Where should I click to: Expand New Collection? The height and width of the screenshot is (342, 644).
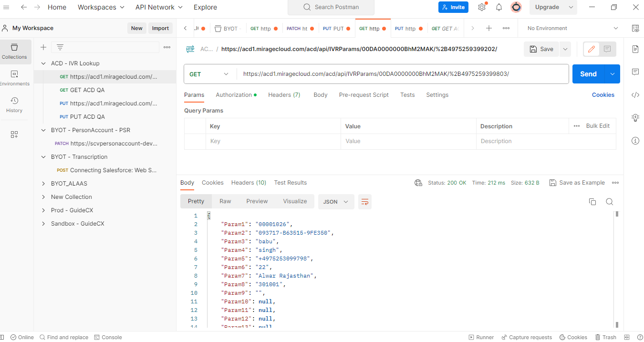tap(44, 197)
